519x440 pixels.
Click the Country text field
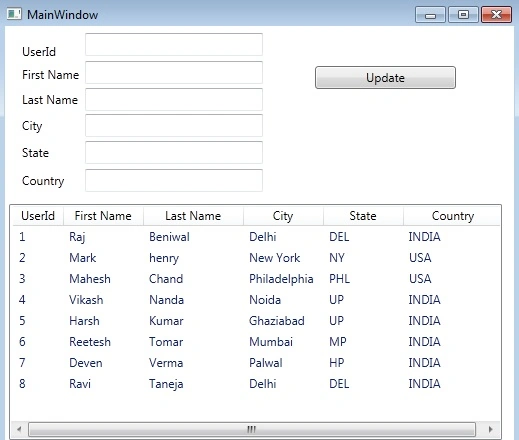coord(174,180)
